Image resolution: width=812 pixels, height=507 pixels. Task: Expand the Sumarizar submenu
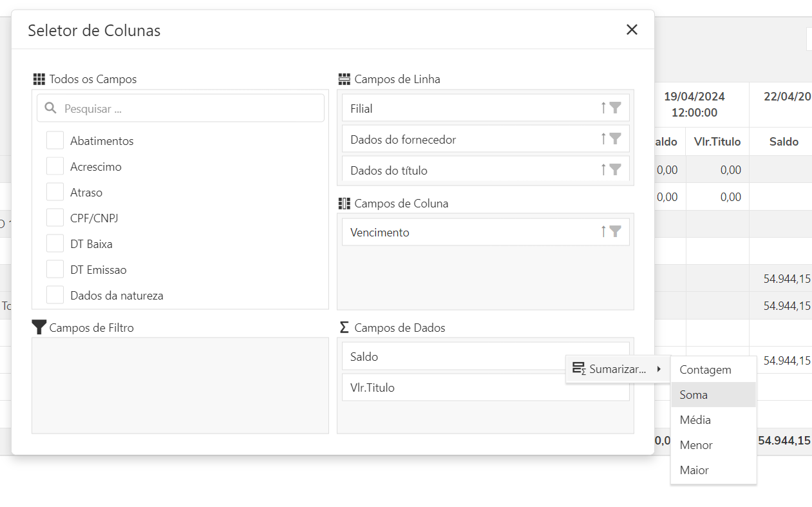pos(617,370)
